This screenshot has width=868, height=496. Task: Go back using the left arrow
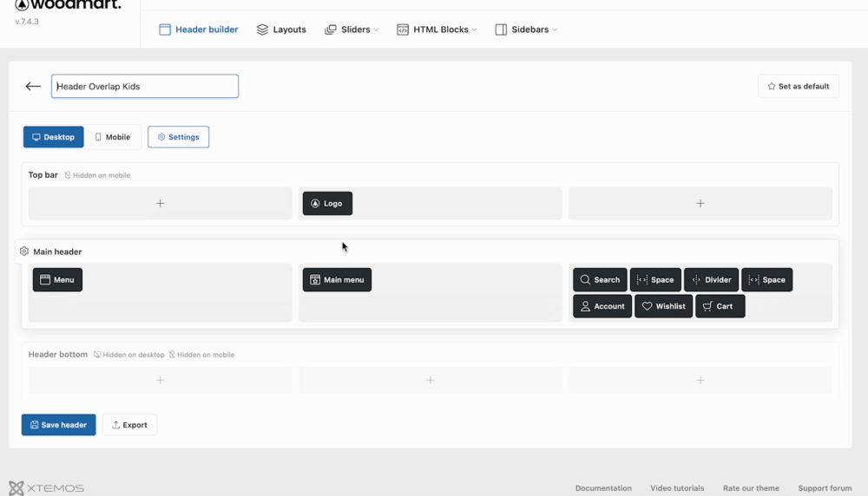point(33,86)
